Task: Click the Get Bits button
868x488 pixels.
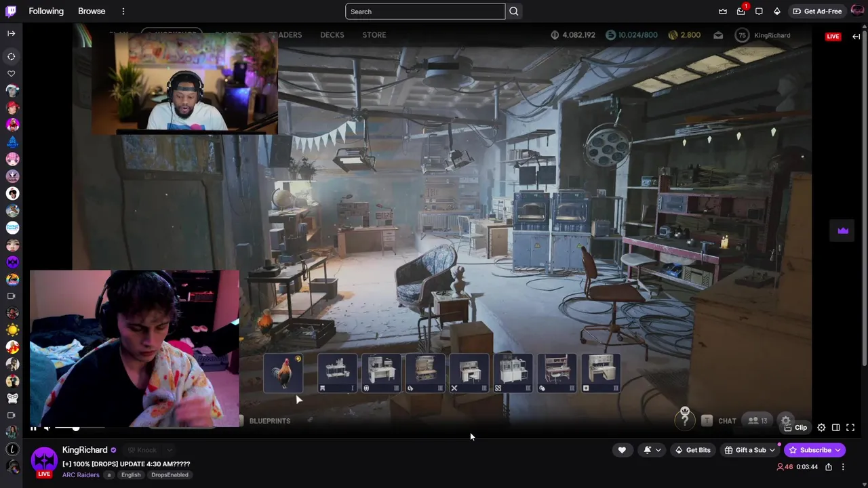Action: [x=692, y=450]
